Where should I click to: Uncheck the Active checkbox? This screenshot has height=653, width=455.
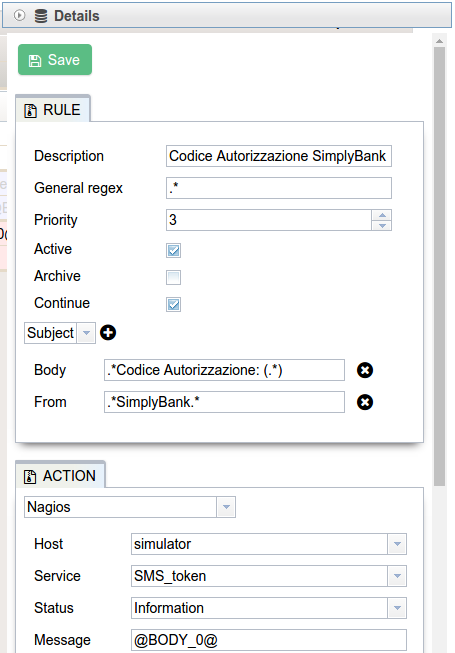tap(173, 251)
